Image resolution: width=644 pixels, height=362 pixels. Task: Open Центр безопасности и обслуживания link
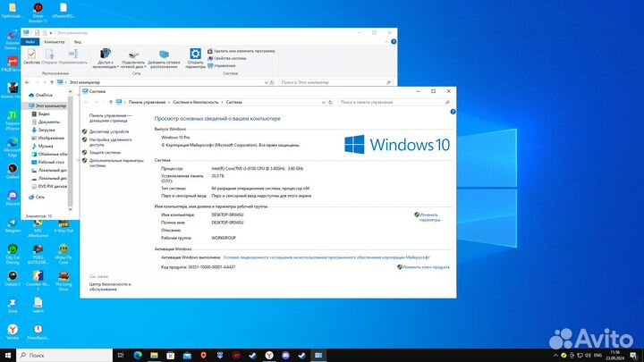click(110, 287)
